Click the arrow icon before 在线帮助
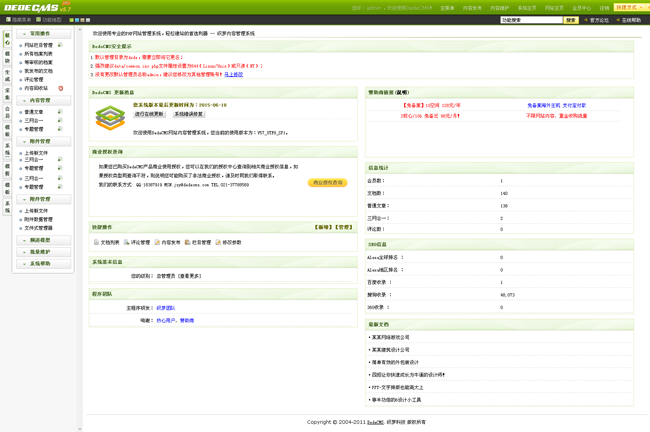The image size is (650, 432). pos(618,19)
